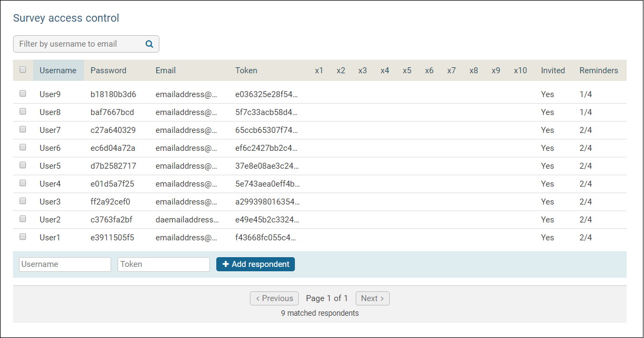Image resolution: width=644 pixels, height=338 pixels.
Task: Click the x1 column header
Action: click(x=319, y=71)
